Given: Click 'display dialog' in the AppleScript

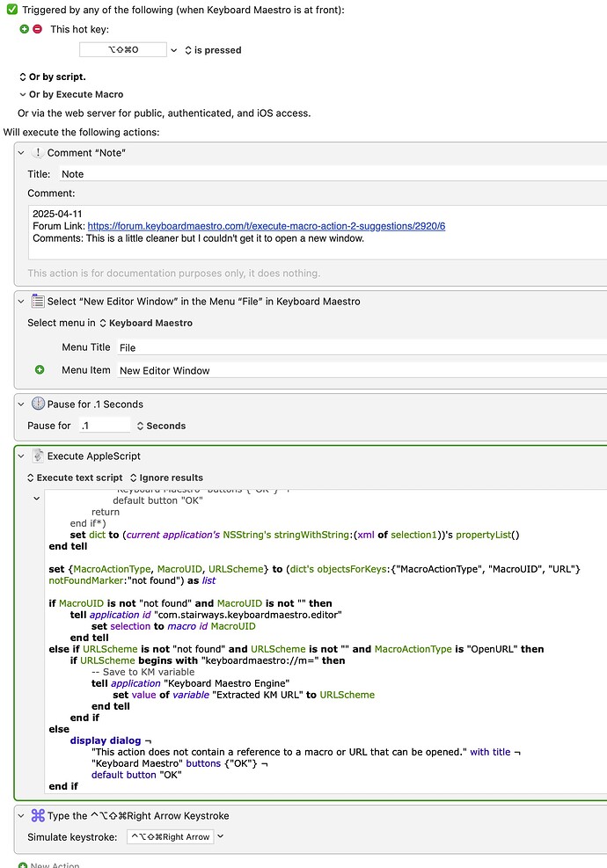Looking at the screenshot, I should click(x=106, y=740).
